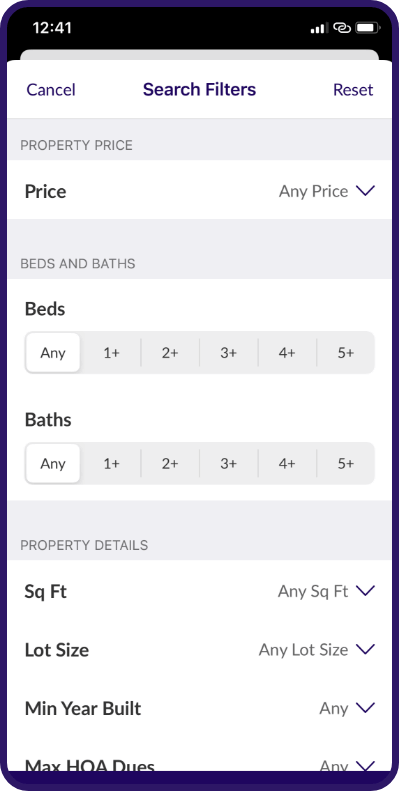Tap the chevron beside Any Sq Ft
The image size is (399, 791).
pyautogui.click(x=365, y=590)
